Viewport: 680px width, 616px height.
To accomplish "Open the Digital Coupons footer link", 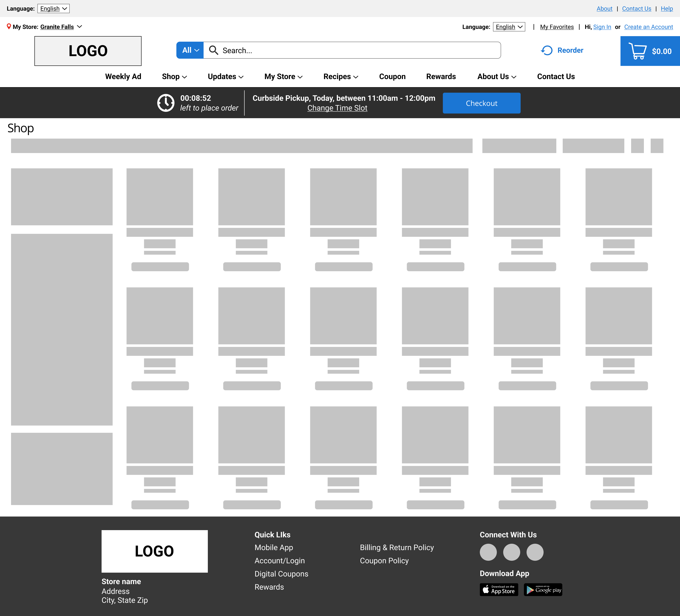I will pyautogui.click(x=281, y=574).
